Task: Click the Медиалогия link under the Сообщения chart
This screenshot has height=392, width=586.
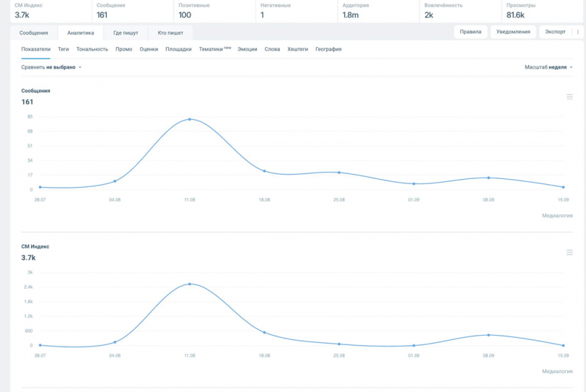Action: 557,216
